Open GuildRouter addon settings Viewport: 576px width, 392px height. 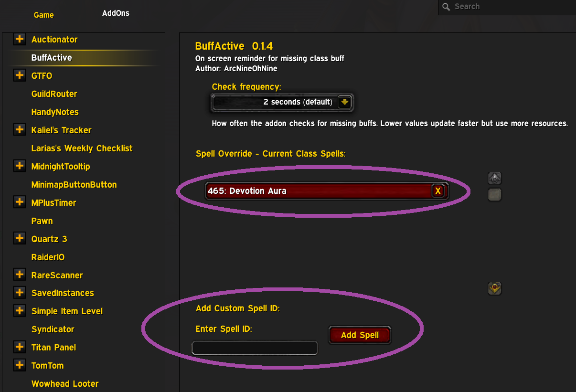tap(54, 94)
